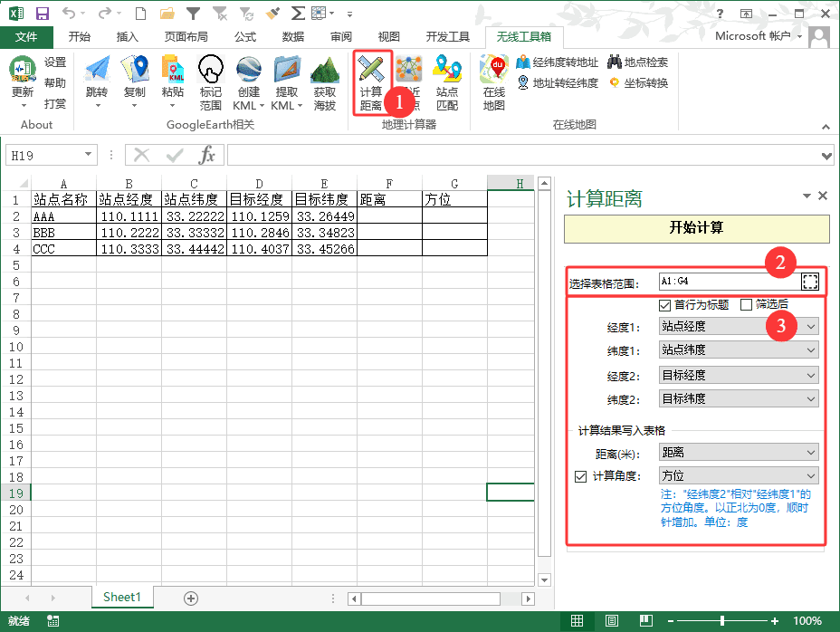Screen dimensions: 840x632
Task: Toggle the 首行为标题 checkbox
Action: click(x=664, y=305)
